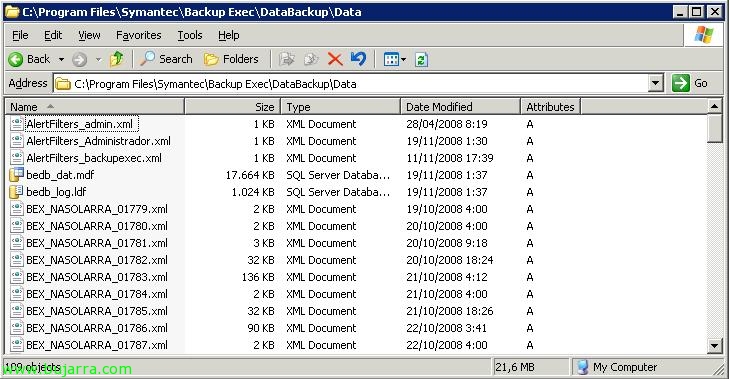
Task: Click the Windows flag logo
Action: tap(703, 35)
